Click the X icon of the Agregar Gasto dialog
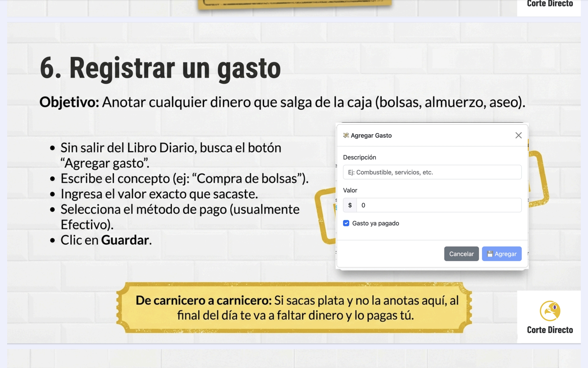 point(519,135)
